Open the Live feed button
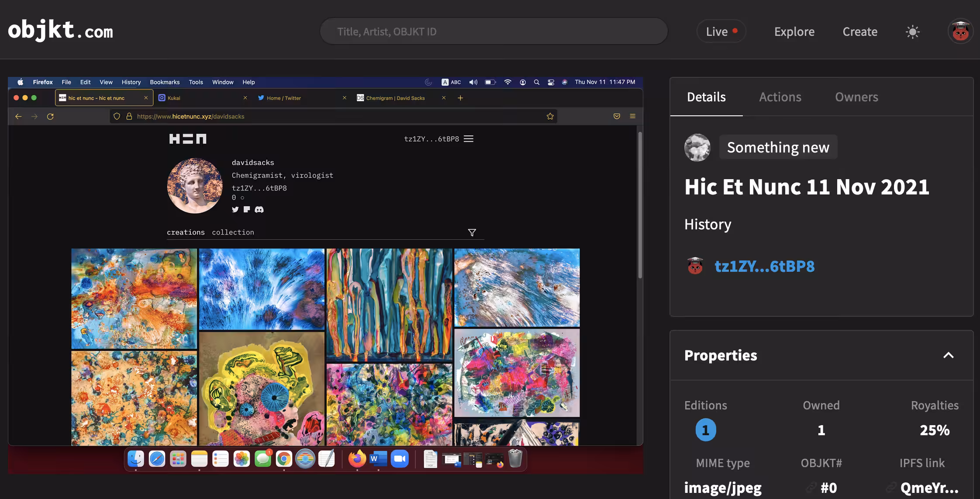 coord(721,31)
